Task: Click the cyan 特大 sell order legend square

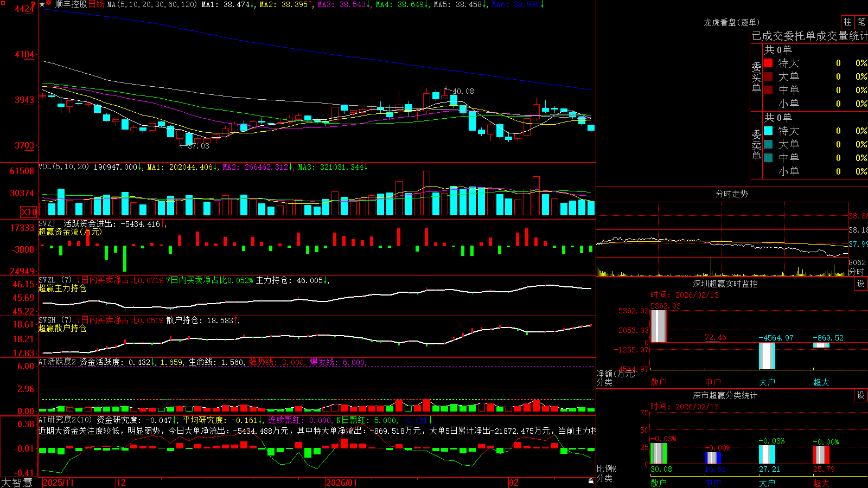Action: tap(768, 131)
